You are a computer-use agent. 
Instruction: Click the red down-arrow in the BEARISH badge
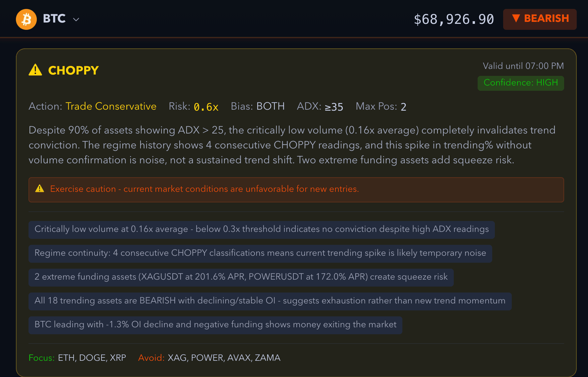[516, 19]
